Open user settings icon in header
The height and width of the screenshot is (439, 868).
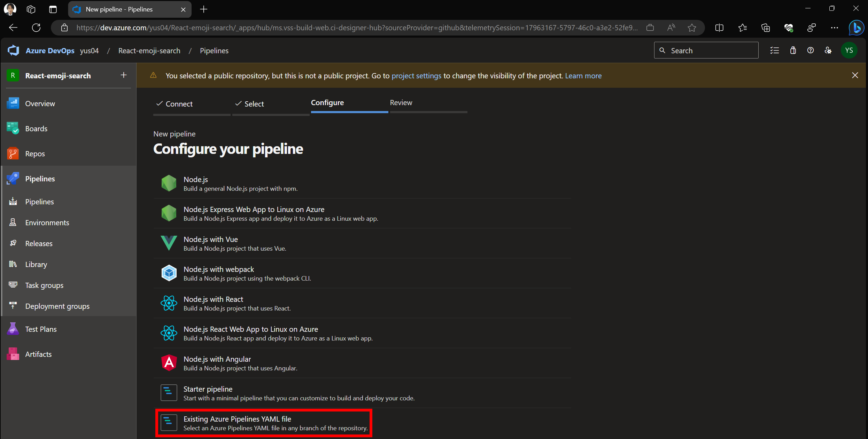click(828, 50)
